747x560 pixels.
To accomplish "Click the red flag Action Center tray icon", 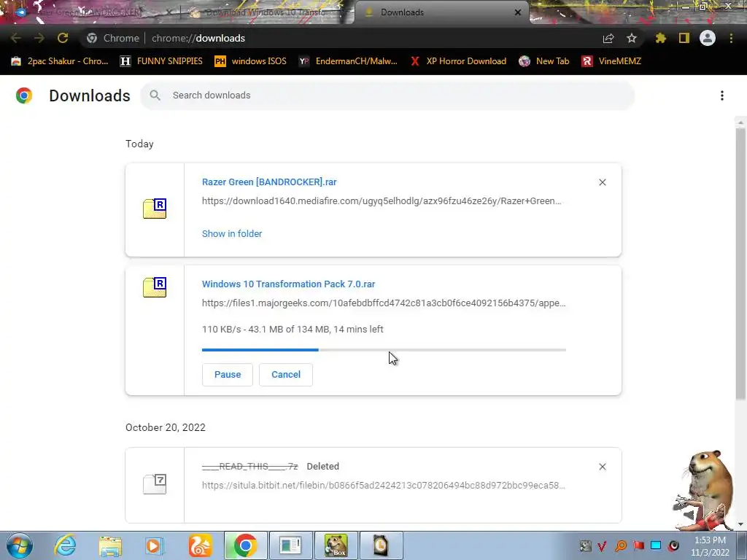I will click(x=638, y=545).
